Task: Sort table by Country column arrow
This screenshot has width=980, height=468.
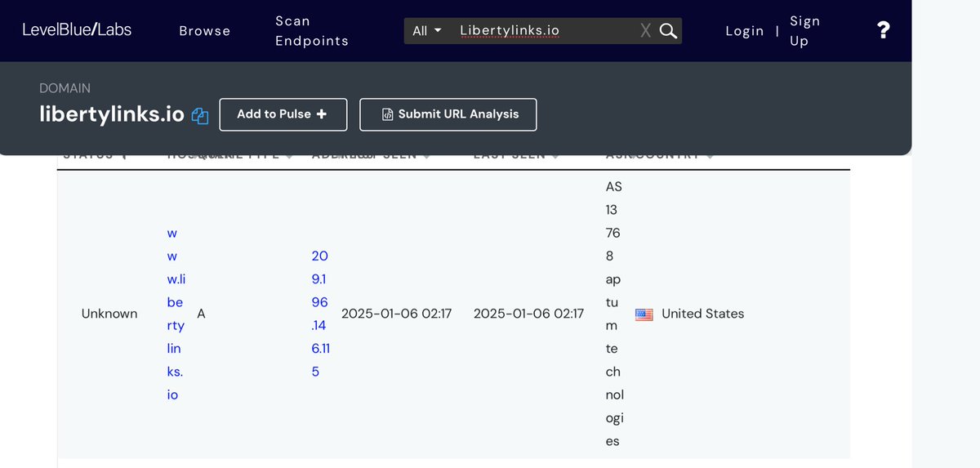Action: pos(709,156)
